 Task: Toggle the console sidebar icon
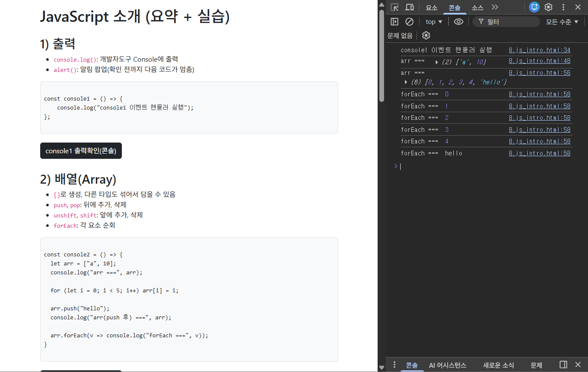click(x=394, y=21)
